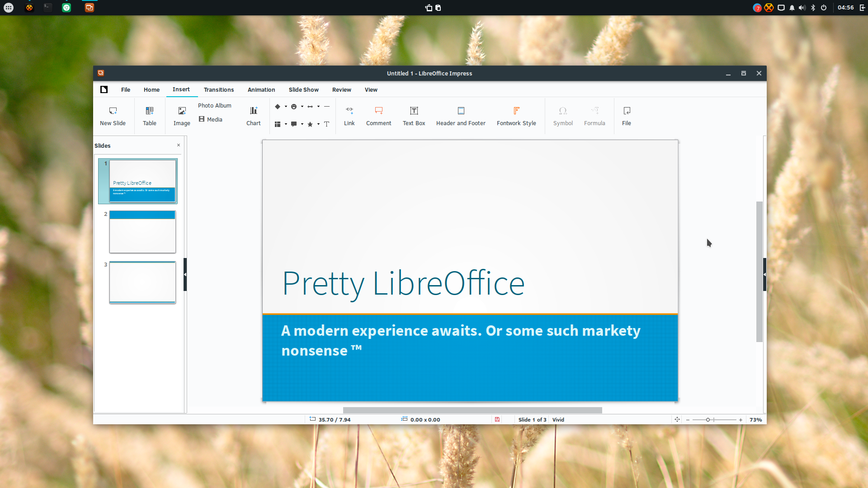This screenshot has width=868, height=488.
Task: Expand the callout shapes dropdown arrow
Action: point(302,124)
